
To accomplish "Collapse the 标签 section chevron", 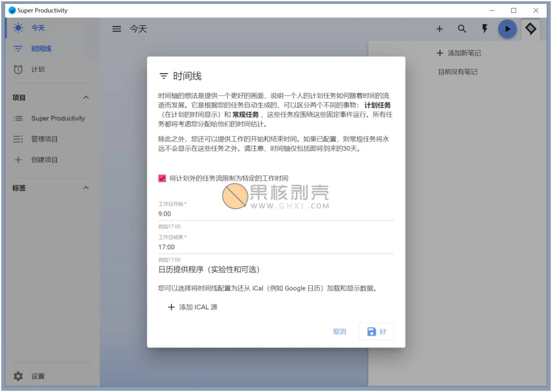I will tap(86, 188).
